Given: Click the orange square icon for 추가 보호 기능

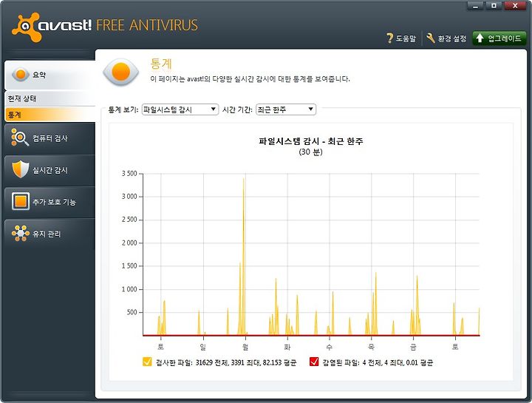Looking at the screenshot, I should [x=21, y=201].
